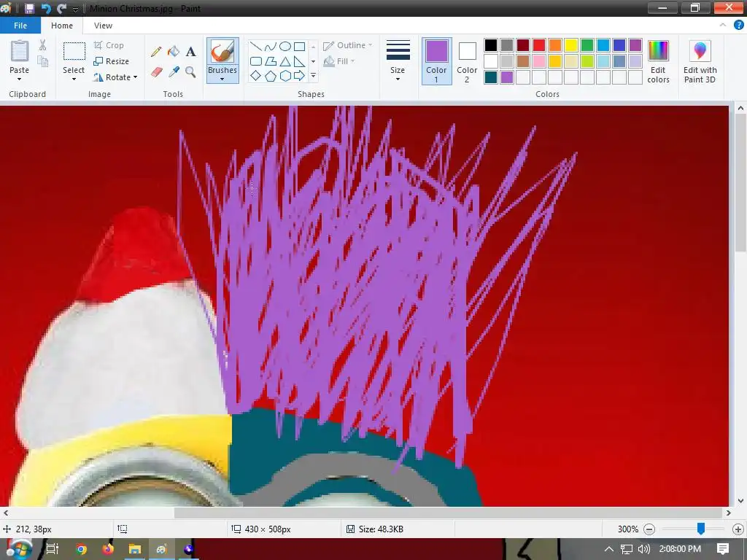
Task: Undo the last action
Action: (46, 9)
